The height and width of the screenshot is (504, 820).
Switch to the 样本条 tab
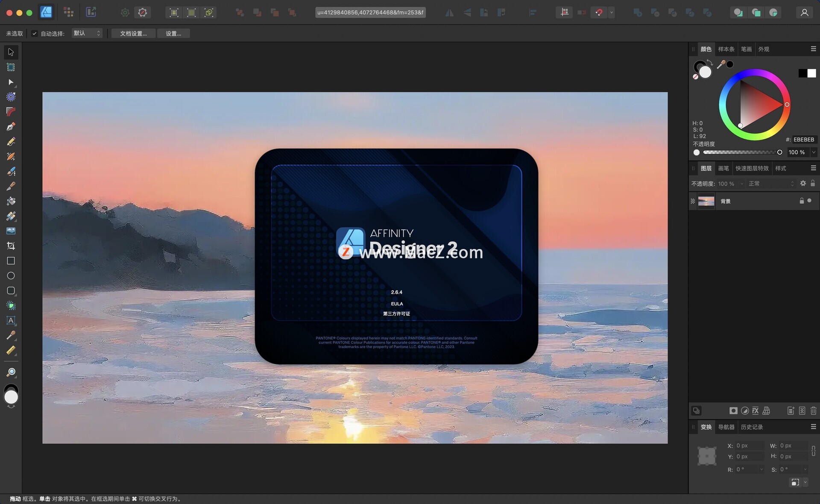(726, 49)
